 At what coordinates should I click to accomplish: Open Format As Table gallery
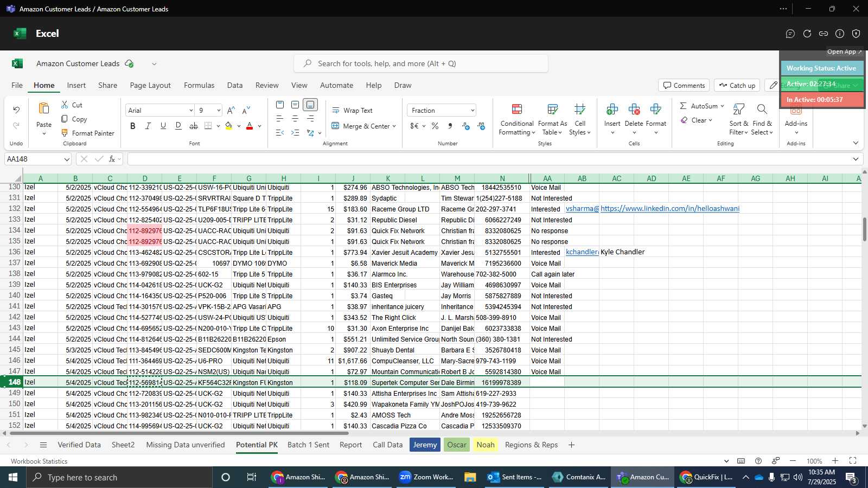(552, 119)
